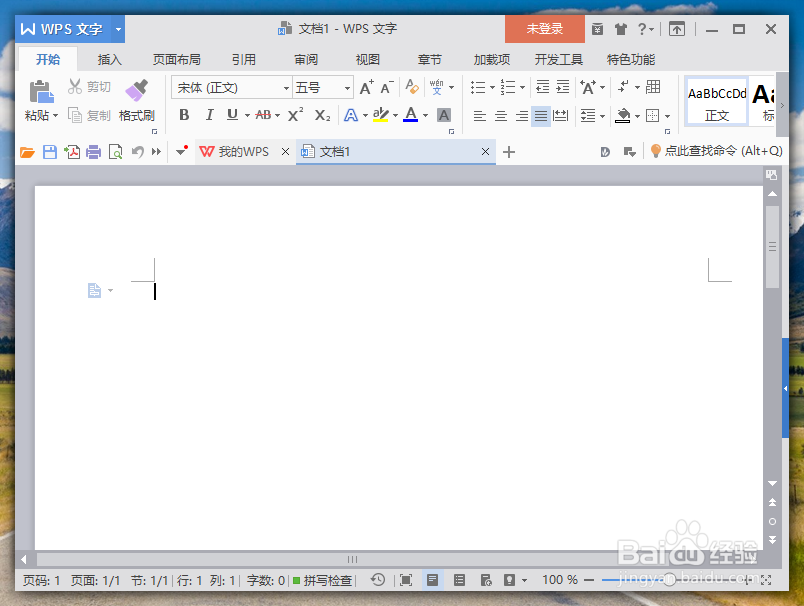Click the scroll down arrow on the vertical scrollbar
Viewport: 804px width, 606px height.
(772, 483)
